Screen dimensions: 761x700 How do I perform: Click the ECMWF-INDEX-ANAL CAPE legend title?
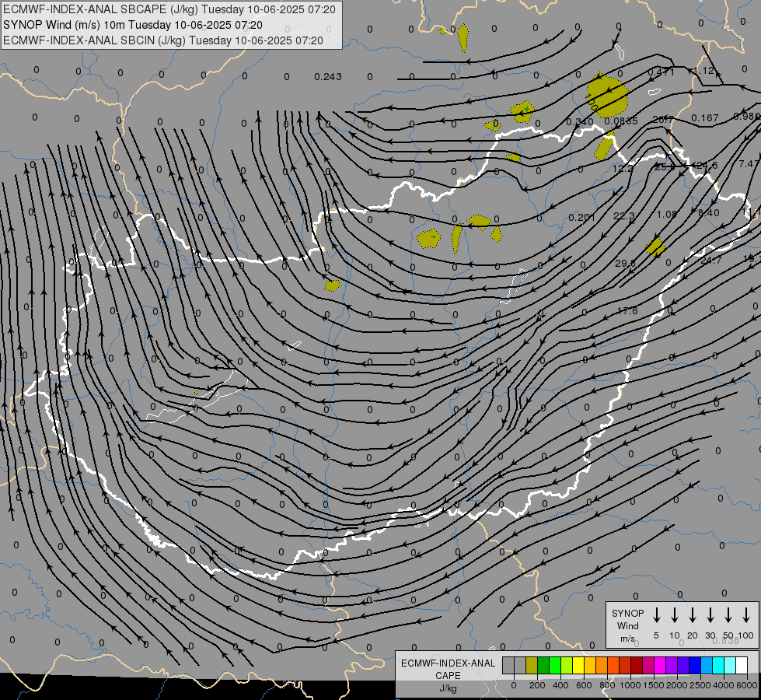[x=448, y=669]
